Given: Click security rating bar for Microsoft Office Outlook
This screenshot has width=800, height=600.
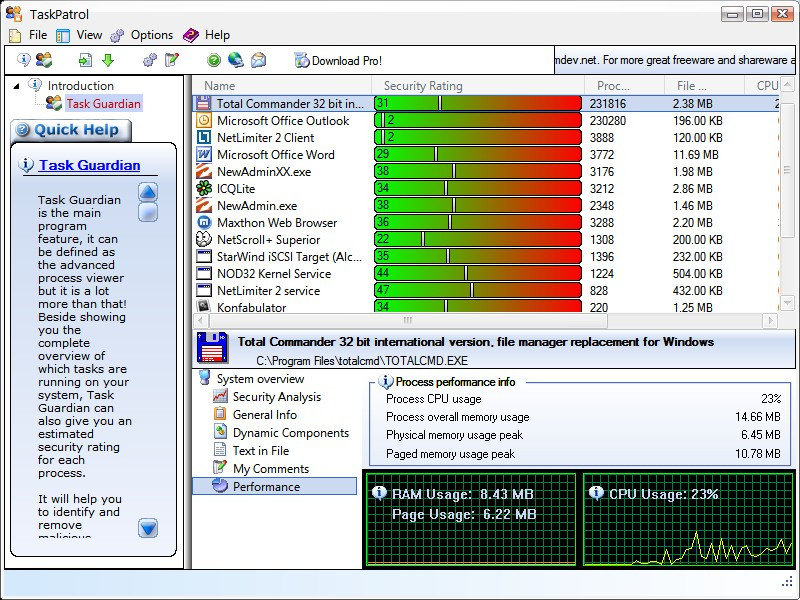Looking at the screenshot, I should (478, 120).
